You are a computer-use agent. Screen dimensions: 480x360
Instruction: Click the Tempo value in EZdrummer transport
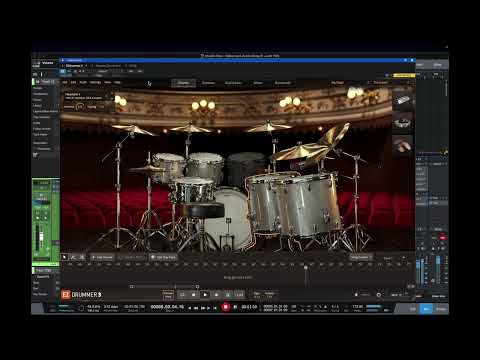tap(269, 295)
